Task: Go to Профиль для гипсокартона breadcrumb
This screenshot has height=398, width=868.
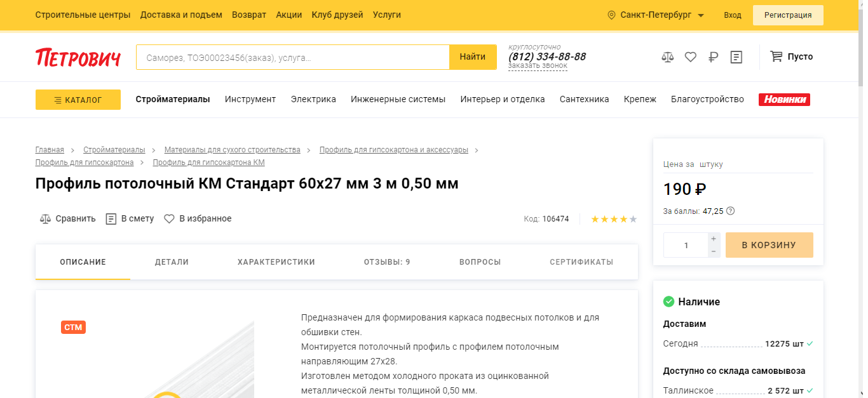Action: pyautogui.click(x=85, y=163)
